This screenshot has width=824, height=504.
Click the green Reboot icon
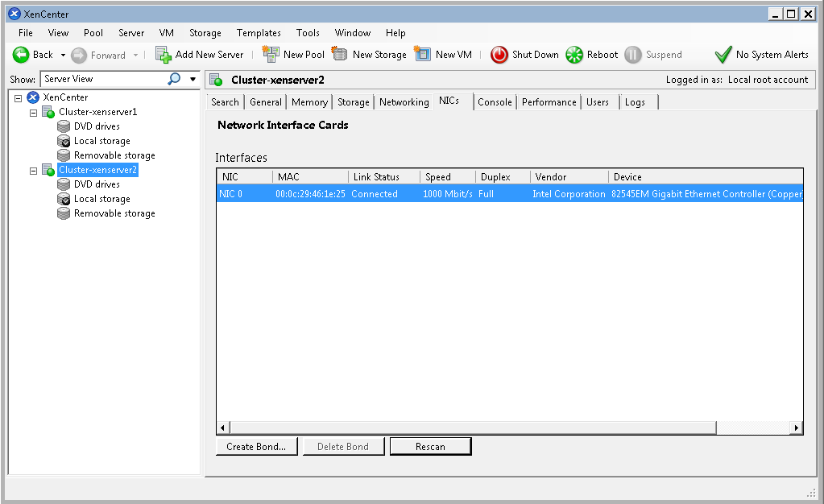[x=574, y=55]
